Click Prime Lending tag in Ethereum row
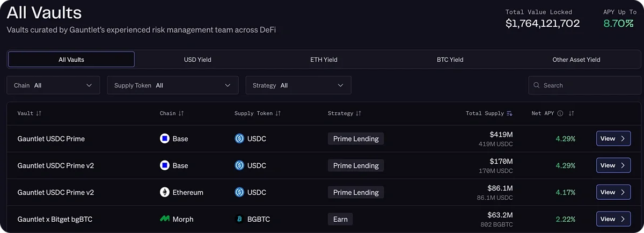644x233 pixels. 356,192
